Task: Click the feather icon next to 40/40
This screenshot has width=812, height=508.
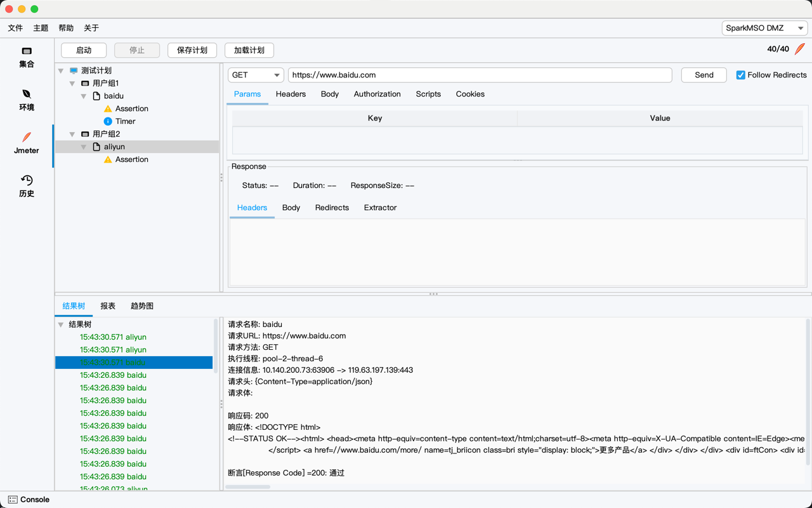Action: [800, 49]
